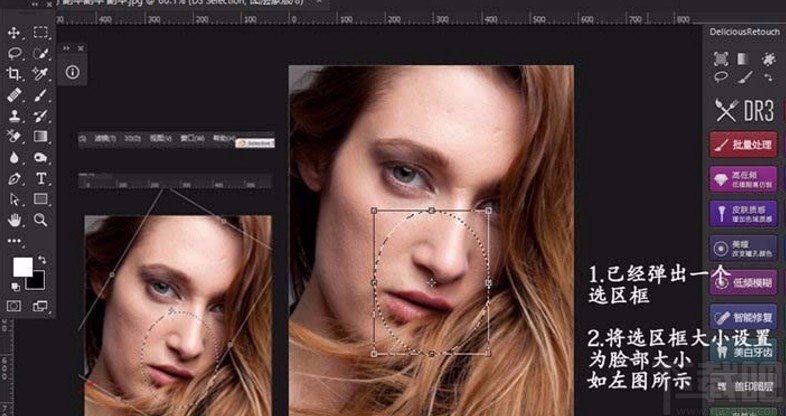This screenshot has width=786, height=416.
Task: Click the transform center reference point crosshair
Action: pos(431,283)
